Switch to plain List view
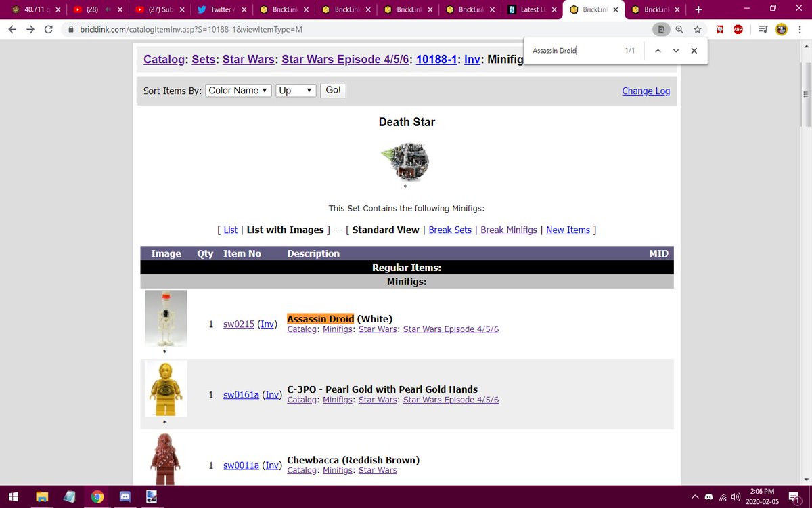The height and width of the screenshot is (508, 812). pyautogui.click(x=230, y=230)
